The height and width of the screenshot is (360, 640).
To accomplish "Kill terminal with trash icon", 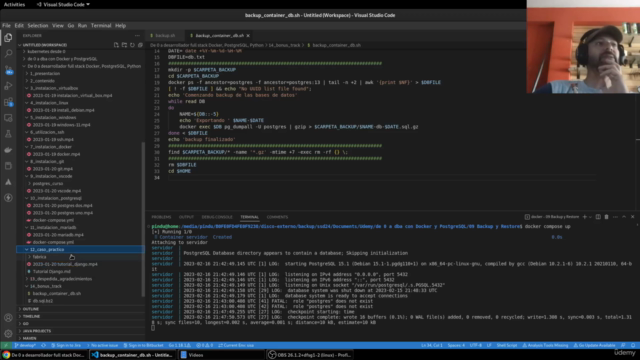I will [x=607, y=217].
